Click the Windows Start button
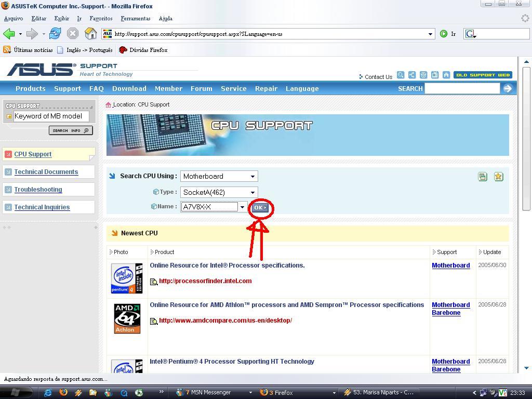 click(x=16, y=393)
